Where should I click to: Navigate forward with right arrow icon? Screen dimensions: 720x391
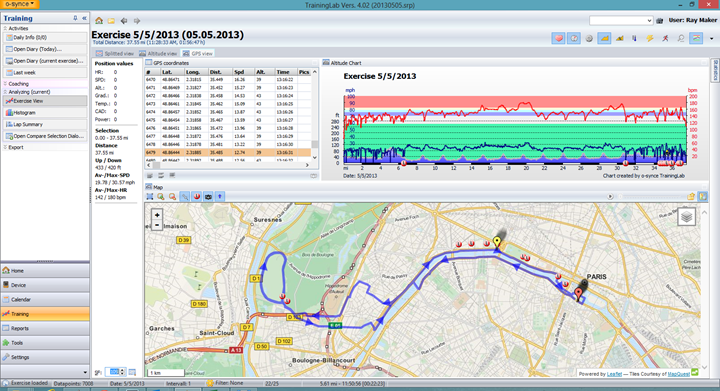136,21
